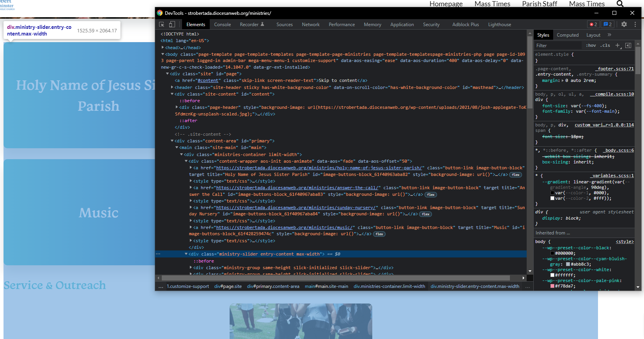Screen dimensions: 644x339
Task: Expand the head element node
Action: (x=163, y=48)
